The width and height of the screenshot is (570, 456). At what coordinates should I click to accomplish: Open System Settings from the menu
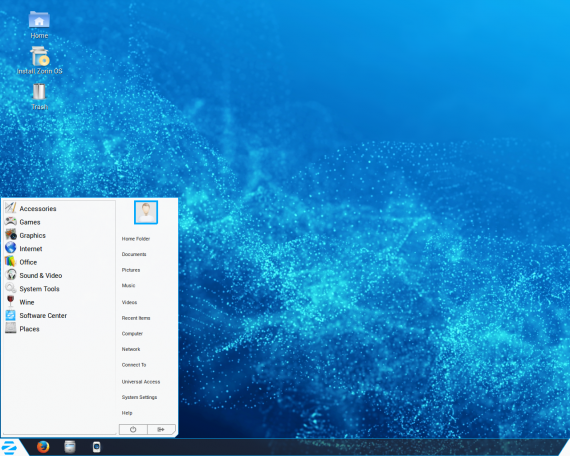point(139,397)
